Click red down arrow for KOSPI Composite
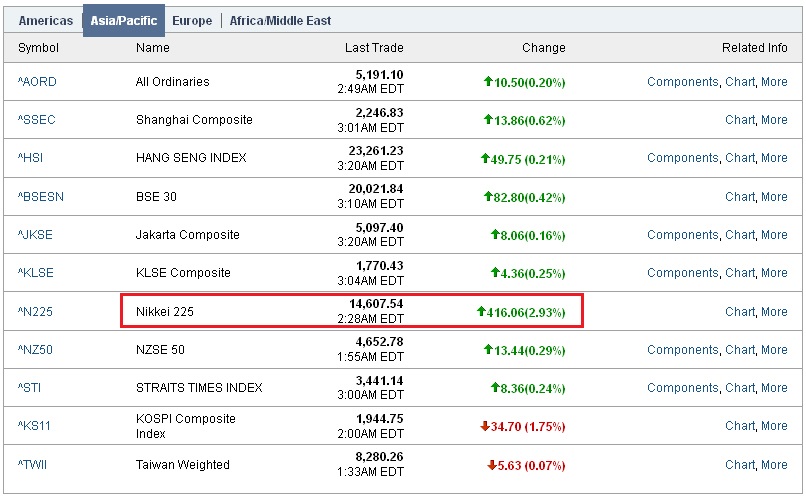The height and width of the screenshot is (499, 806). click(x=485, y=426)
